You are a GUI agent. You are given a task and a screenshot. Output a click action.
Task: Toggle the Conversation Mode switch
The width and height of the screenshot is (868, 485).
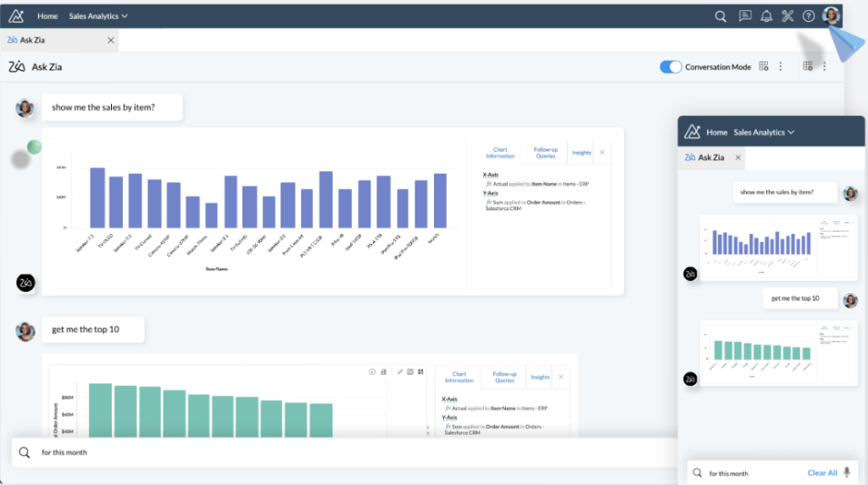coord(670,66)
